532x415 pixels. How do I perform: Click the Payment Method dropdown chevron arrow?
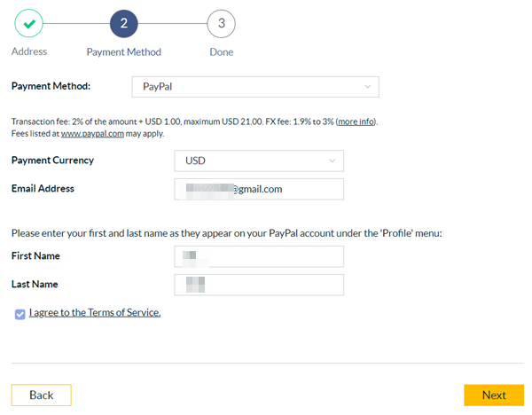pyautogui.click(x=367, y=87)
